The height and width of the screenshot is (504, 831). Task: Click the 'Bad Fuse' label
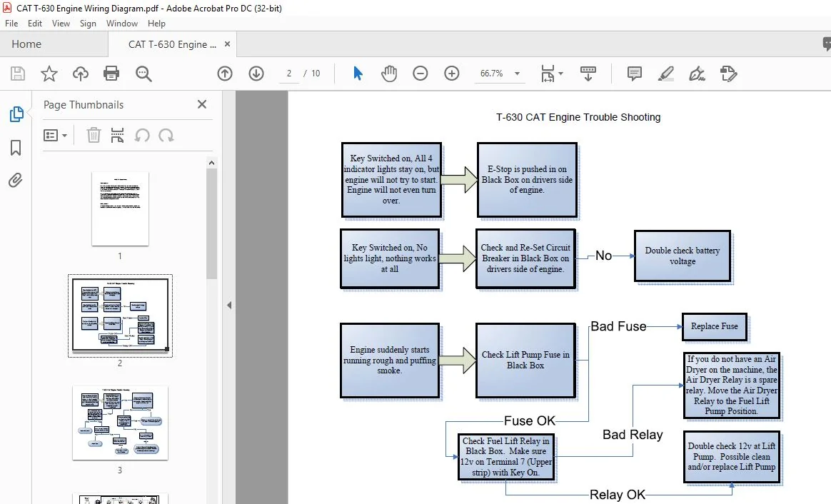pos(618,326)
